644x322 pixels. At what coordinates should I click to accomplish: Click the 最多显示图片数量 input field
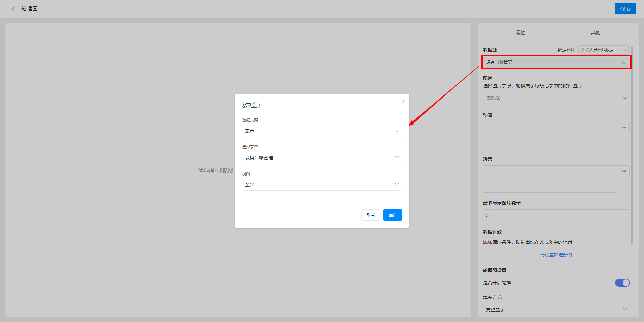(x=556, y=215)
